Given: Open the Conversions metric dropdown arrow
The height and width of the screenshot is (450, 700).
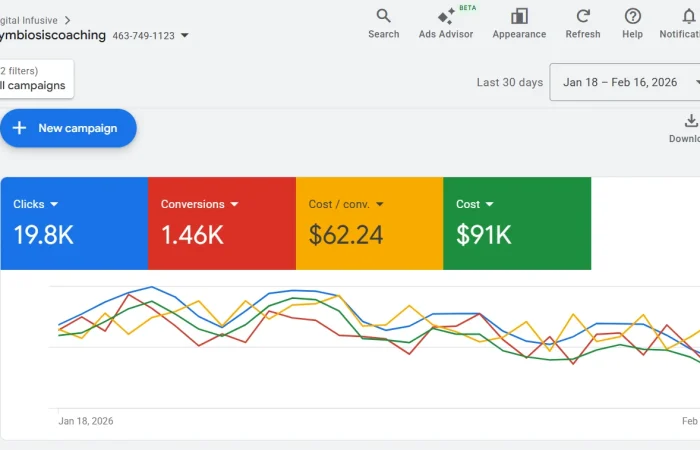Looking at the screenshot, I should (235, 204).
